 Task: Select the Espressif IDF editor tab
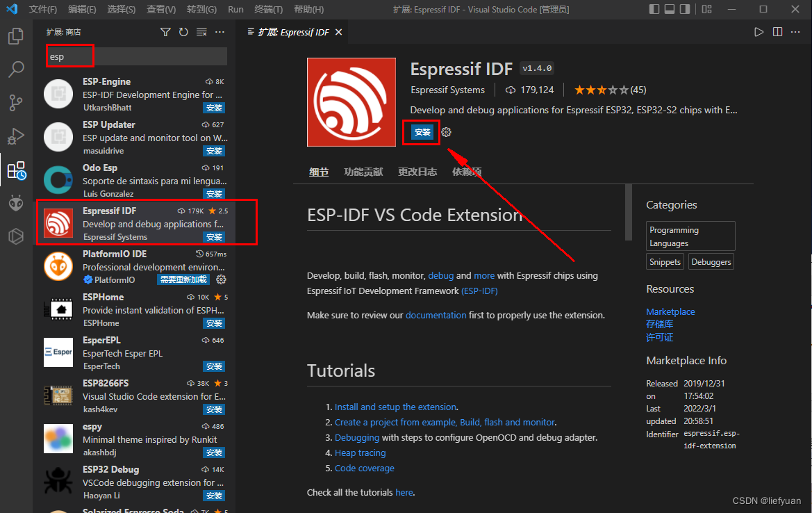[x=294, y=32]
